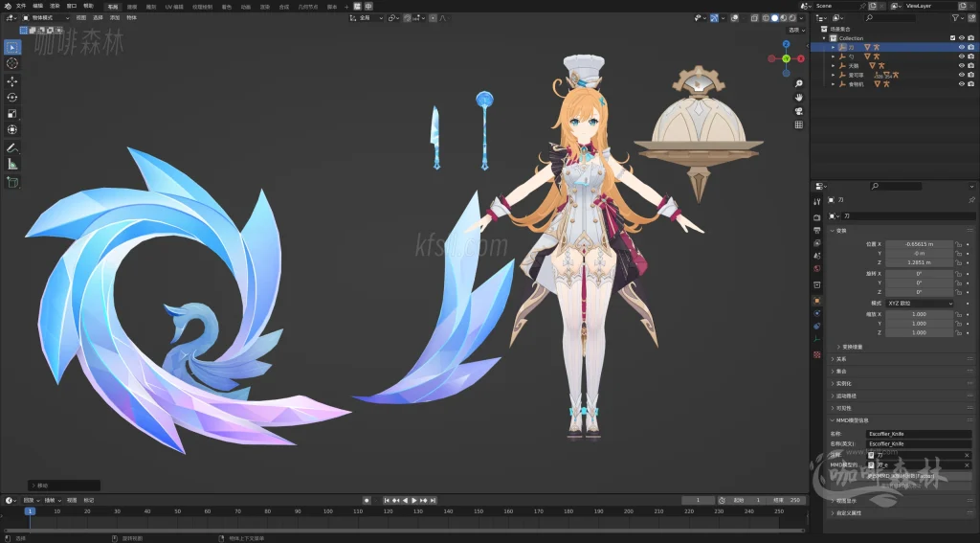This screenshot has width=980, height=543.
Task: Click the viewport pan hand icon
Action: (x=799, y=97)
